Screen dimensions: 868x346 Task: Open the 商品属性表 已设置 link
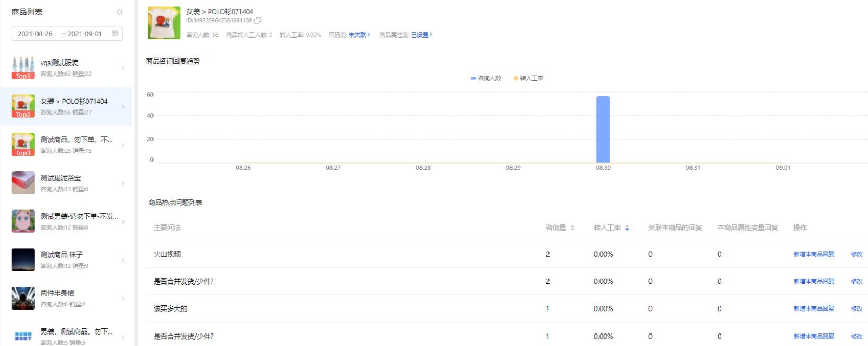click(x=422, y=35)
